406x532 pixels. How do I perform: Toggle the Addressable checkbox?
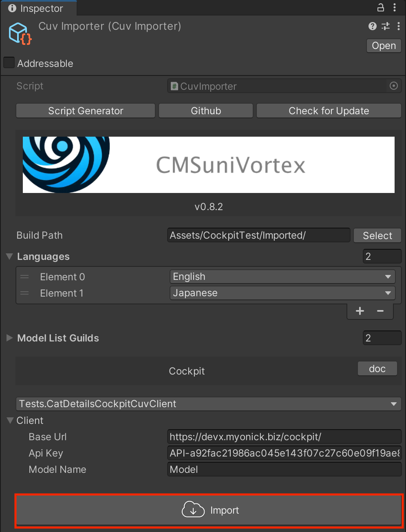click(9, 63)
